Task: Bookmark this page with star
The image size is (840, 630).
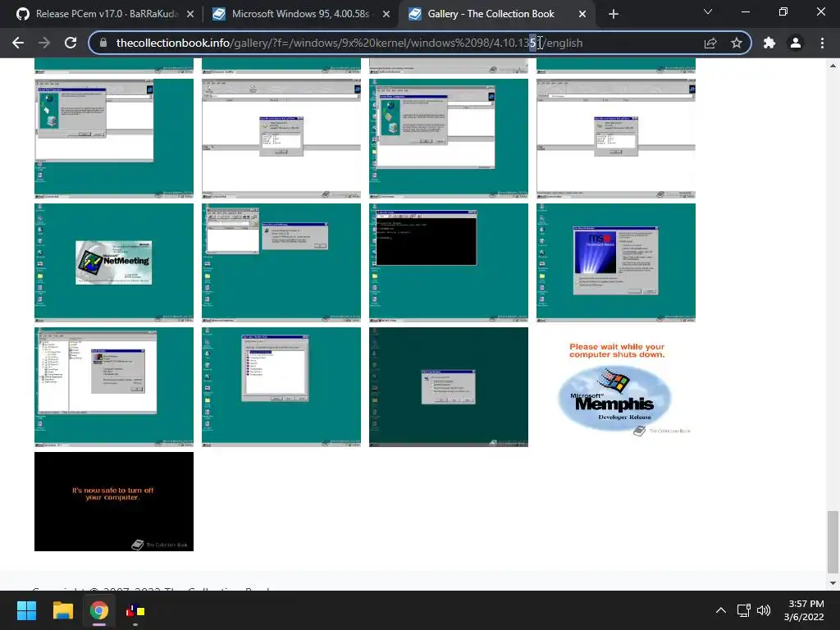Action: click(737, 43)
